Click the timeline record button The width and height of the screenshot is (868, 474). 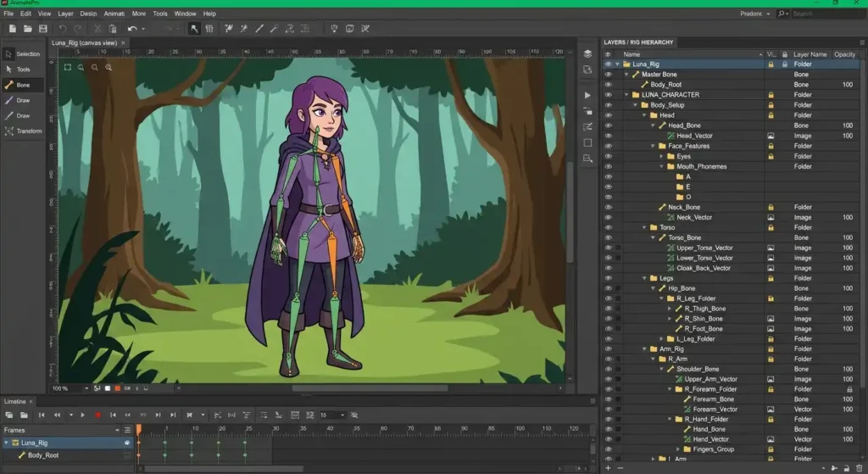[97, 415]
